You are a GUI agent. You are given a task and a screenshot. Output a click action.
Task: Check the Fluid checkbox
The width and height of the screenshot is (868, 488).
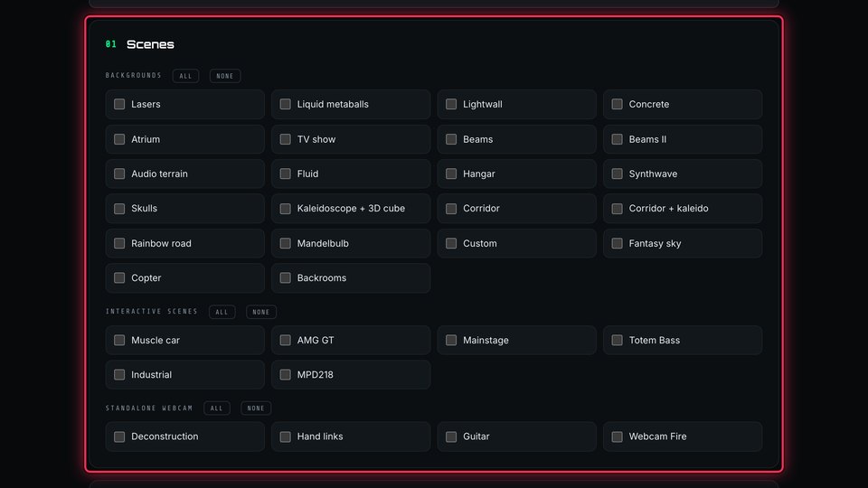[x=285, y=174]
